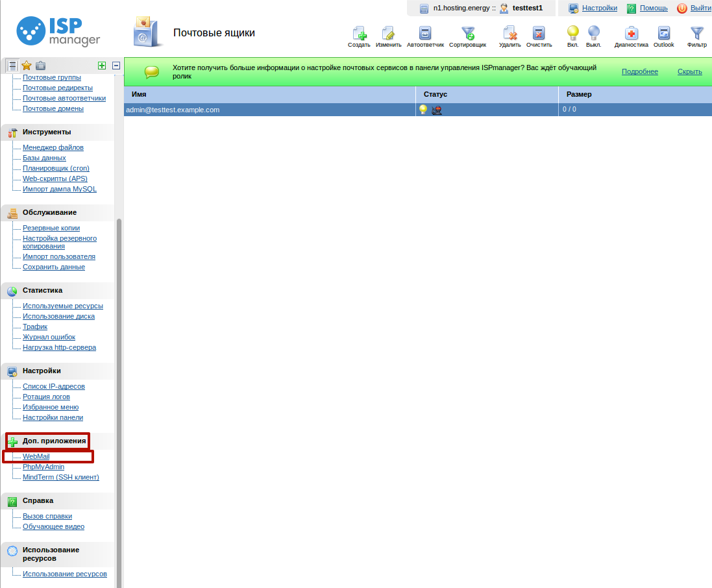Collapse the Обслуживание section header
This screenshot has width=712, height=588.
[58, 212]
